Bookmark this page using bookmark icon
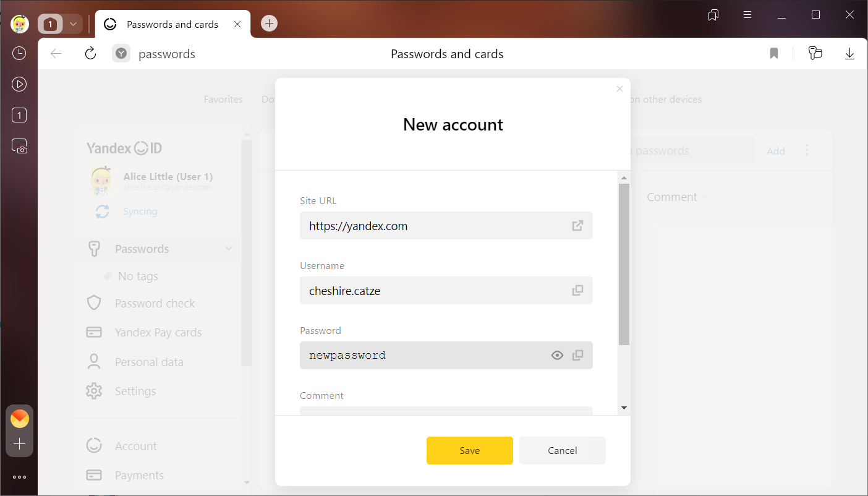 pyautogui.click(x=774, y=54)
